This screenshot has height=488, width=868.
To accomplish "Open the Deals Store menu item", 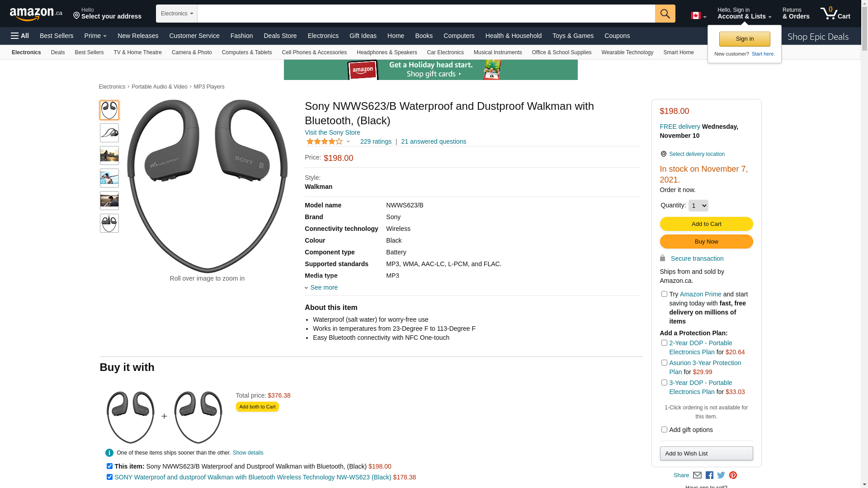I will coord(280,36).
